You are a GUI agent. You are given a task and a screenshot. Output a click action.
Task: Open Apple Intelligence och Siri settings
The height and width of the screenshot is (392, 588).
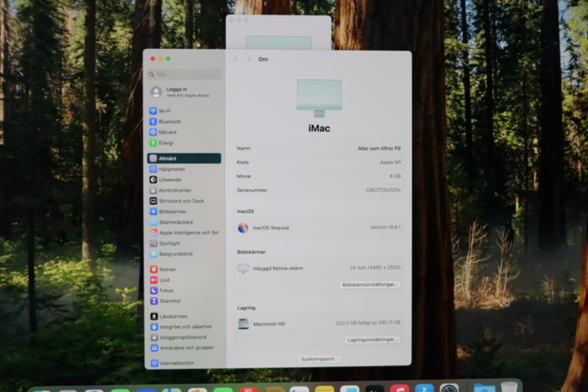pyautogui.click(x=184, y=233)
